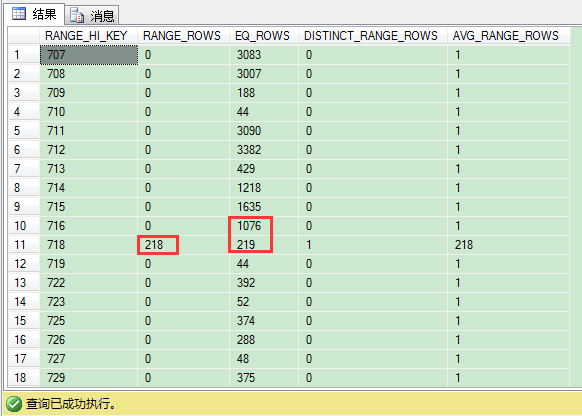Select the EQ_ROWS column header
This screenshot has width=582, height=416.
[x=264, y=36]
